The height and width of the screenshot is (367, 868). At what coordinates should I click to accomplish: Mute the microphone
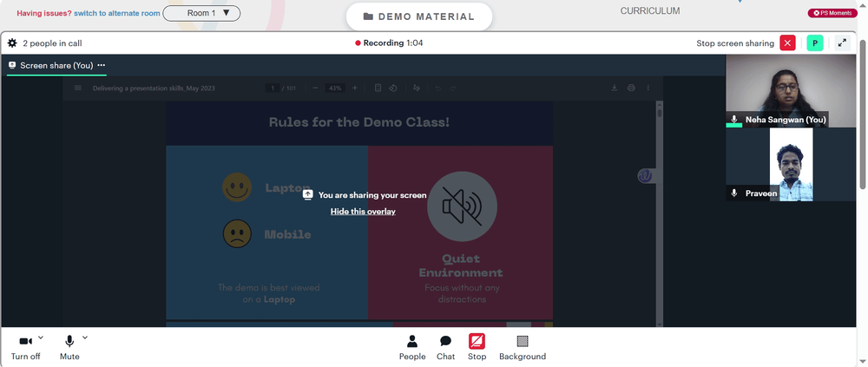(x=69, y=348)
